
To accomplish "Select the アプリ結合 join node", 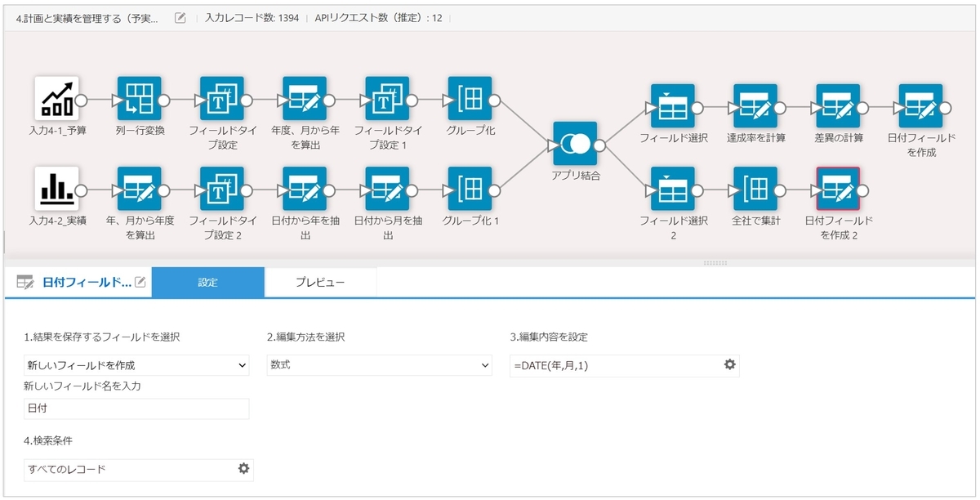I will point(574,144).
